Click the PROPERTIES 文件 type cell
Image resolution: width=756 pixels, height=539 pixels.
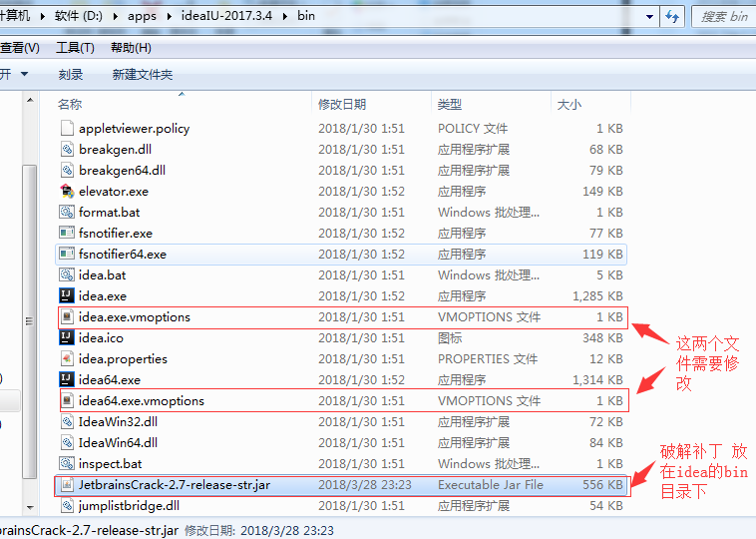coord(488,359)
